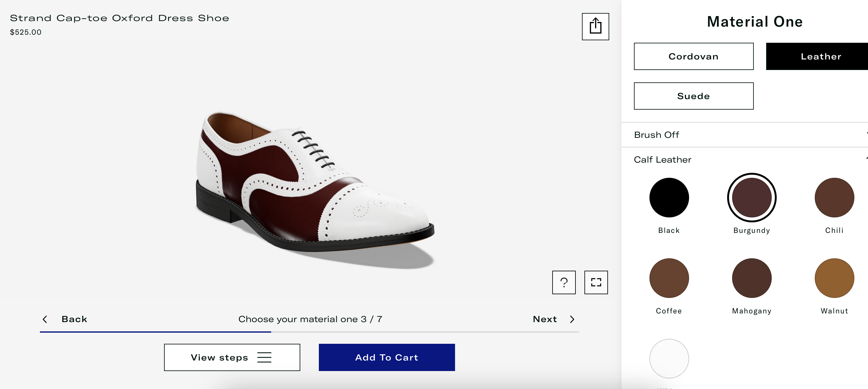The width and height of the screenshot is (868, 389).
Task: Pick the Black leather color swatch
Action: click(x=669, y=198)
